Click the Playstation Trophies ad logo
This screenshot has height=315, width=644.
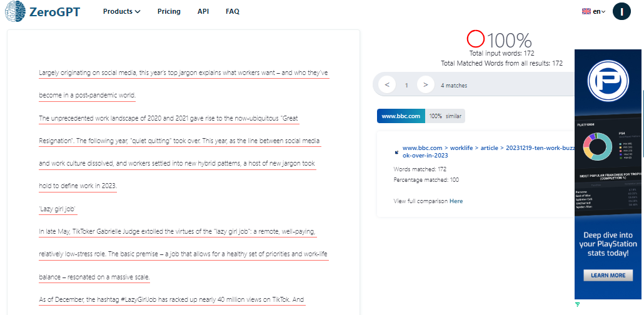(609, 81)
